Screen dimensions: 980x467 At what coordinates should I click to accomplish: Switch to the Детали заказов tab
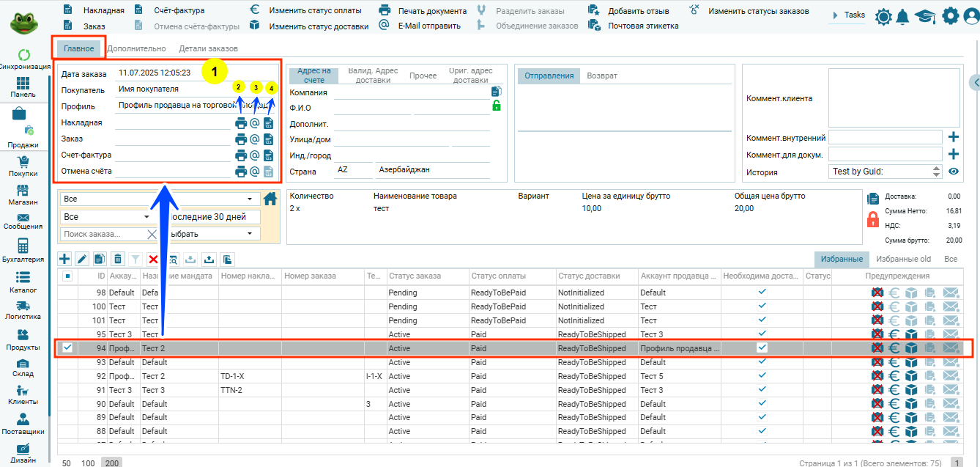pyautogui.click(x=209, y=48)
